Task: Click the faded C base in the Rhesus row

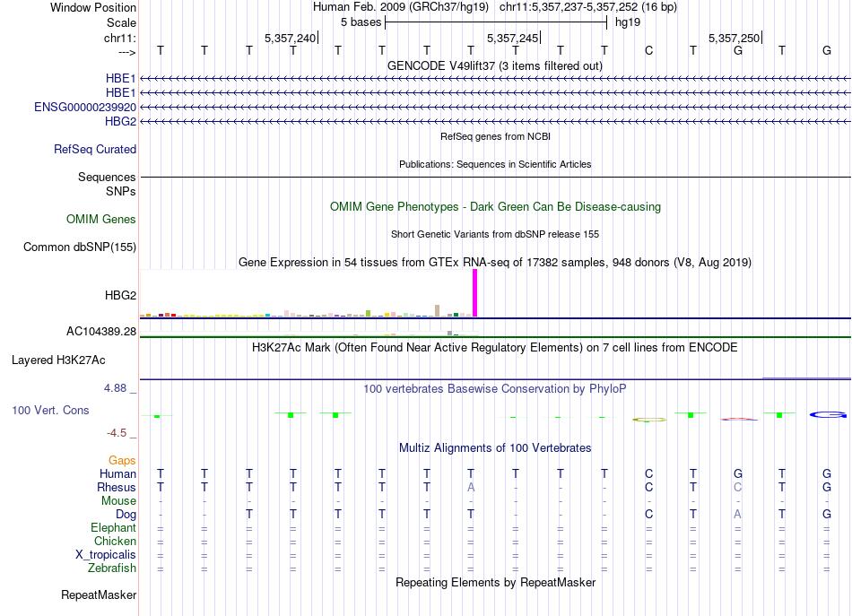Action: coord(737,487)
